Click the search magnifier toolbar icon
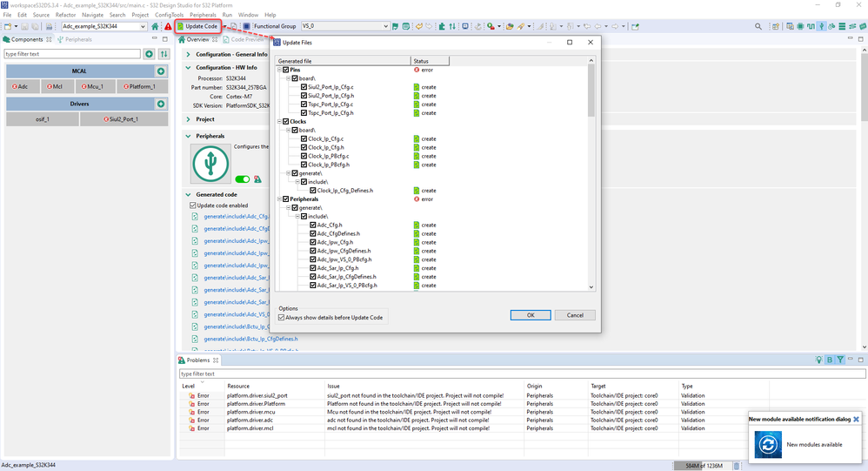Viewport: 868px width, 471px height. [x=758, y=26]
